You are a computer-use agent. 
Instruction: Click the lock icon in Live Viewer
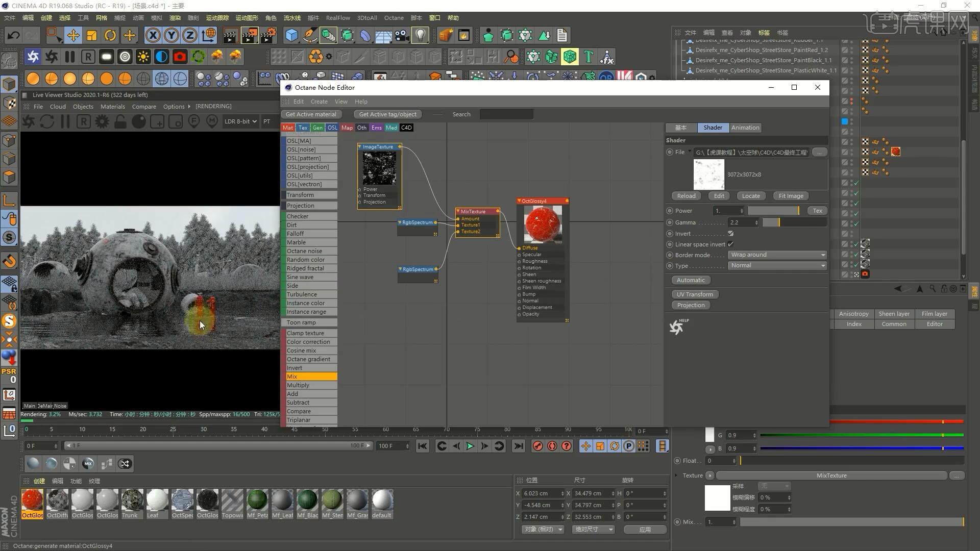120,121
